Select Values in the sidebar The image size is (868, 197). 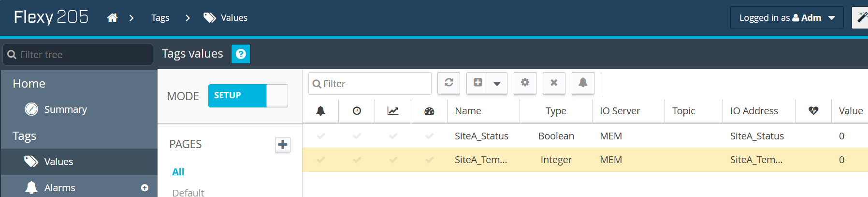coord(58,162)
